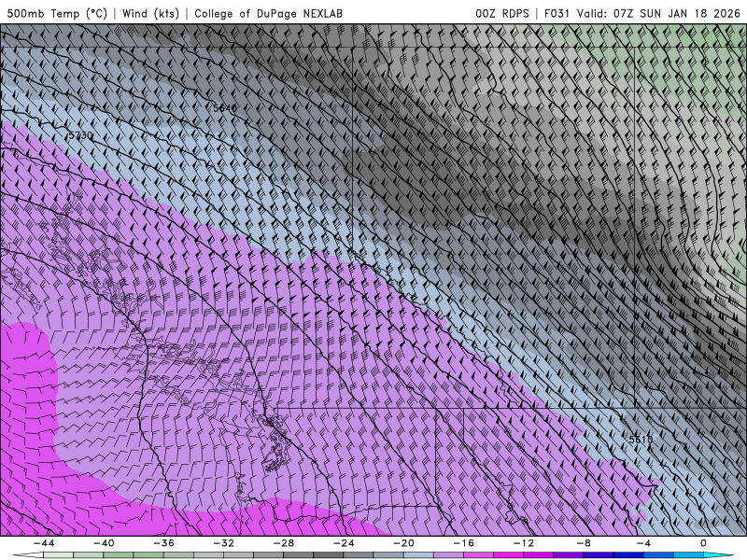Click the -24 colorbar tick label
747x560 pixels.
coord(344,543)
